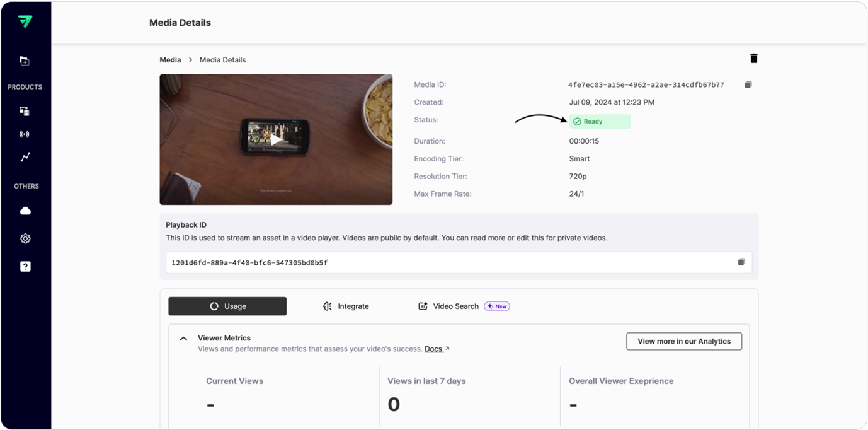Copy the Media ID value
This screenshot has height=430, width=868.
click(x=748, y=84)
